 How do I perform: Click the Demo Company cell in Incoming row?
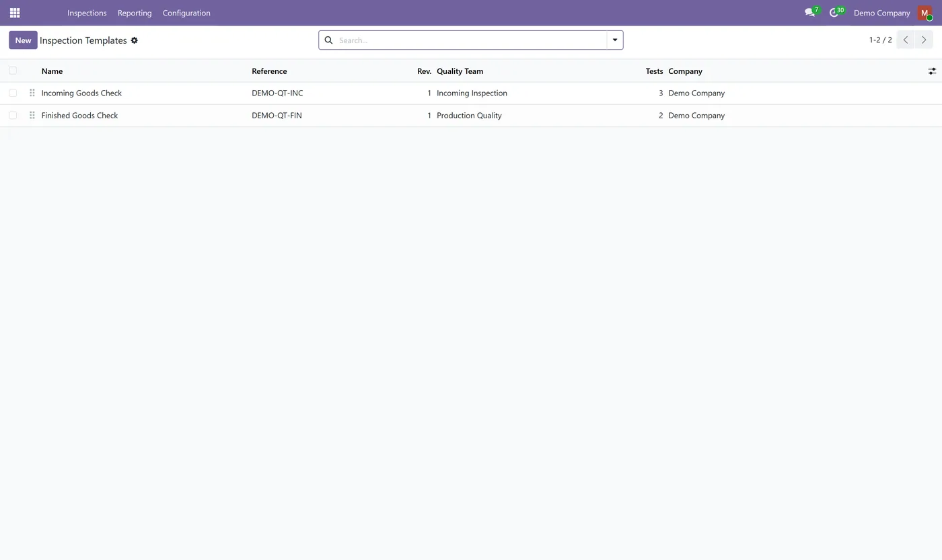(x=696, y=93)
